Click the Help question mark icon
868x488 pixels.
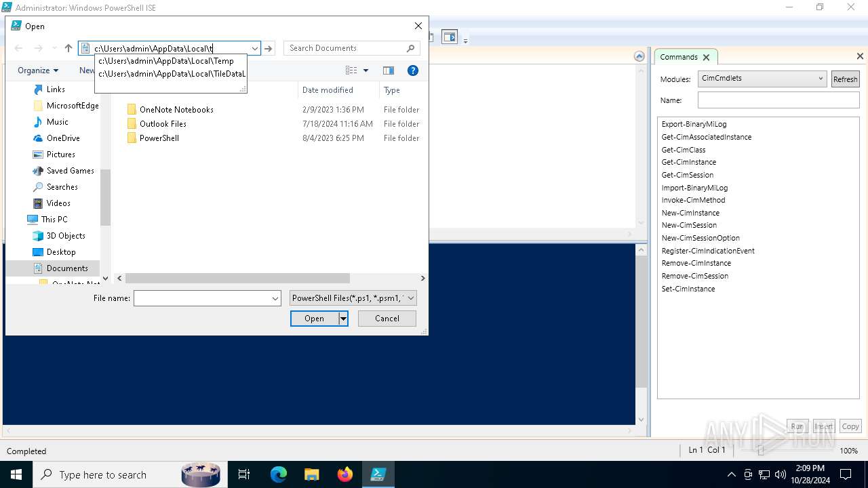[412, 70]
